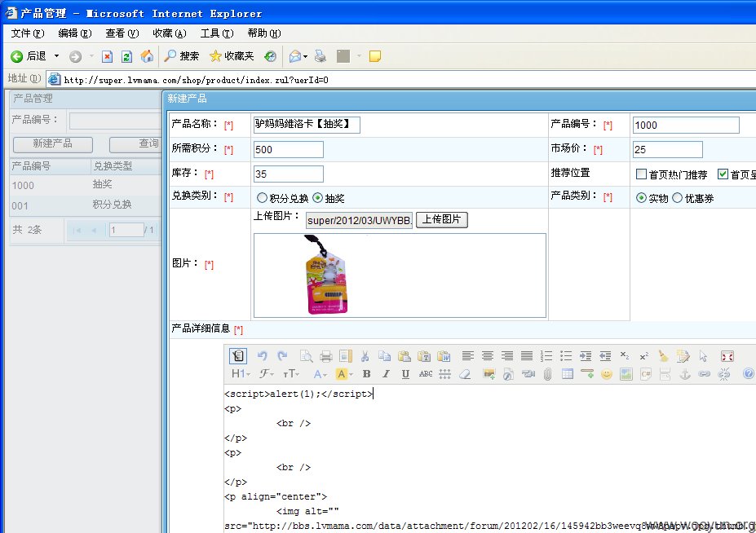Undo last edit in editor toolbar
The image size is (756, 533).
coord(263,356)
